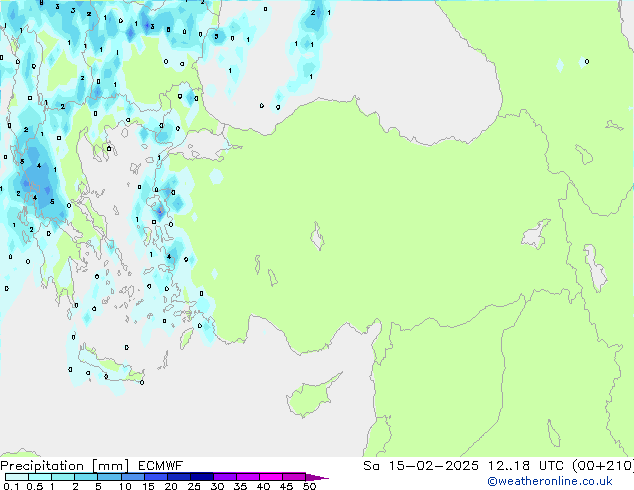
Task: Click the "Precipitation [mm]" title text
Action: click(x=64, y=466)
